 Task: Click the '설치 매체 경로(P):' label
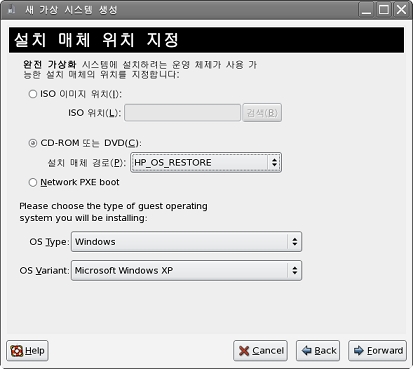click(x=87, y=163)
